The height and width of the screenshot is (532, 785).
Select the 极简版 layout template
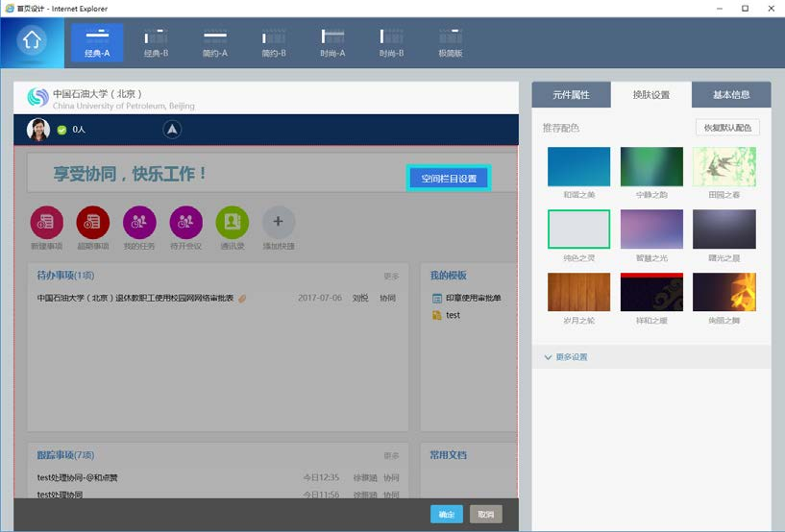(x=450, y=42)
